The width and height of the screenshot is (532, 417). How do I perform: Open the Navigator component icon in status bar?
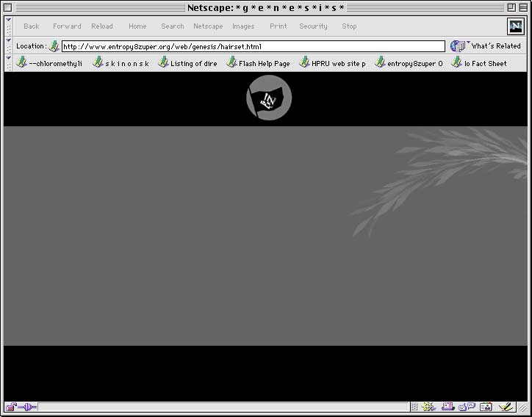pyautogui.click(x=429, y=407)
